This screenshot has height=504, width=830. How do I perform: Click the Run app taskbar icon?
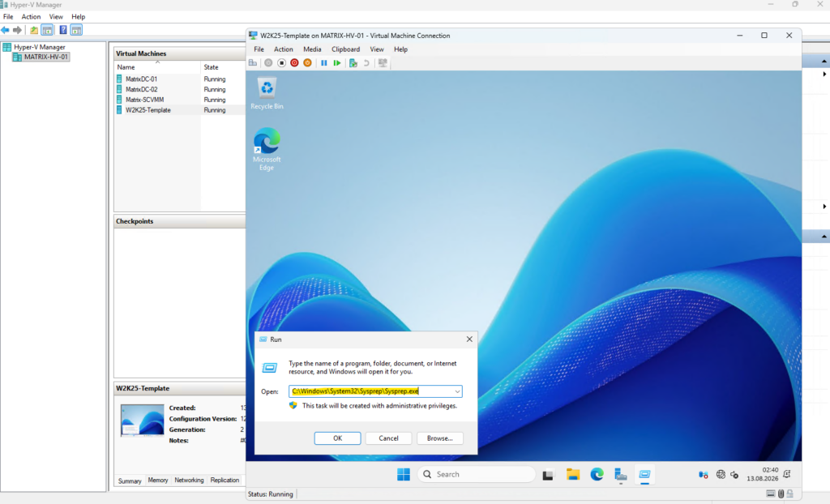click(x=644, y=474)
